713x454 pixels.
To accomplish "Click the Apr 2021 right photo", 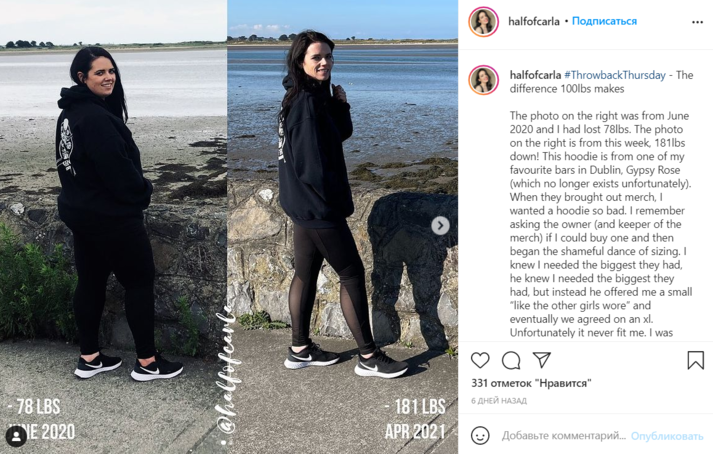I will (x=342, y=227).
